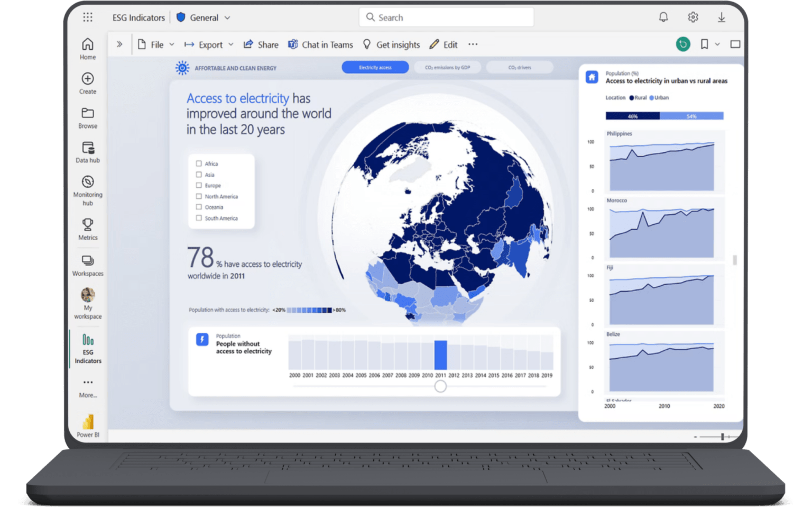The width and height of the screenshot is (812, 508).
Task: Open the app launcher grid icon
Action: coord(88,17)
